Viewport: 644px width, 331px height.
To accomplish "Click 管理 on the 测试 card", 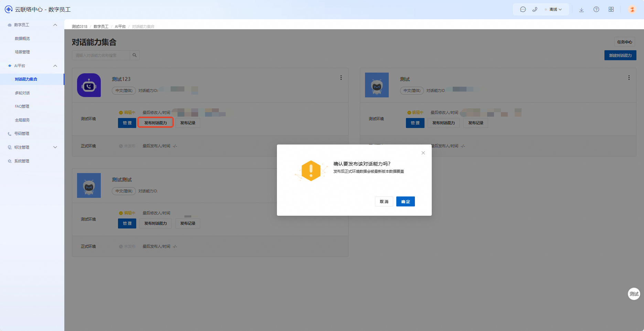I will pos(415,123).
